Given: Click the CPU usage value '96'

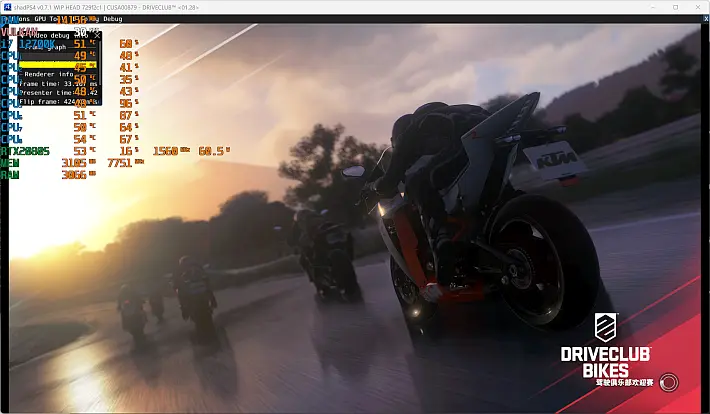Looking at the screenshot, I should pos(125,103).
